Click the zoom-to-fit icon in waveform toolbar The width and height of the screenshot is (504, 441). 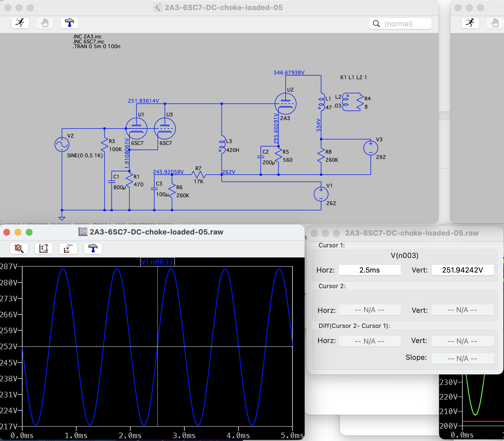(19, 248)
